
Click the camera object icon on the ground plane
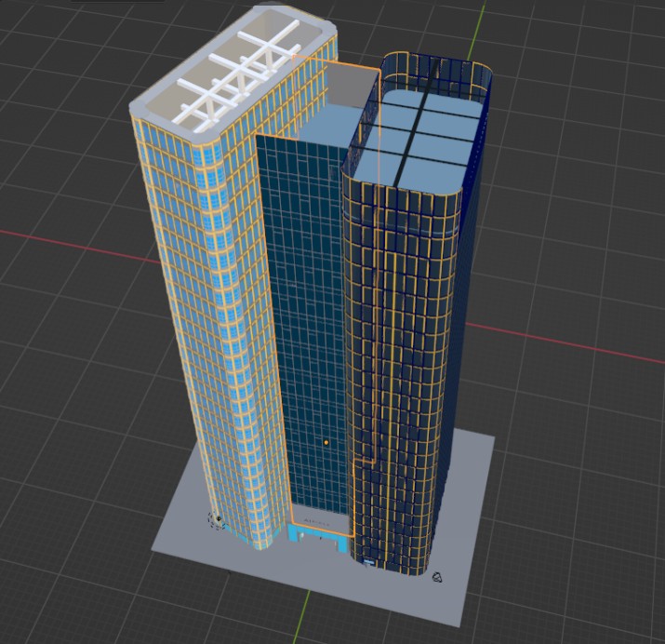439,579
